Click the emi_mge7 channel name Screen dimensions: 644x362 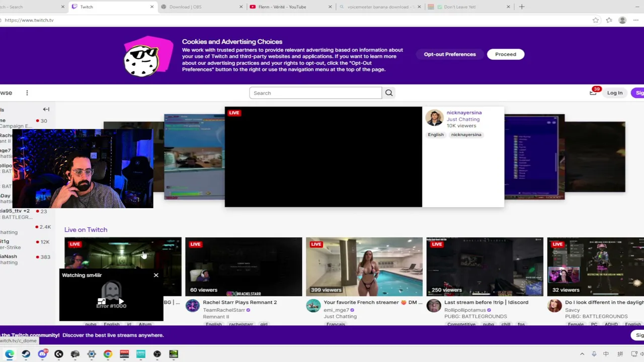click(337, 310)
